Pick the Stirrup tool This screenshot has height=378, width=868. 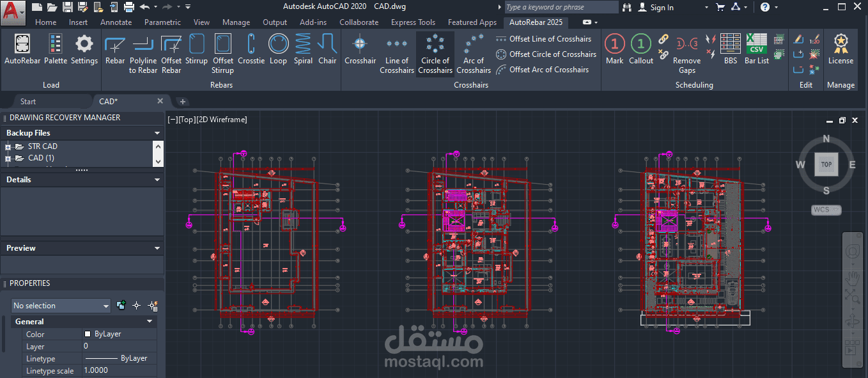(x=197, y=50)
